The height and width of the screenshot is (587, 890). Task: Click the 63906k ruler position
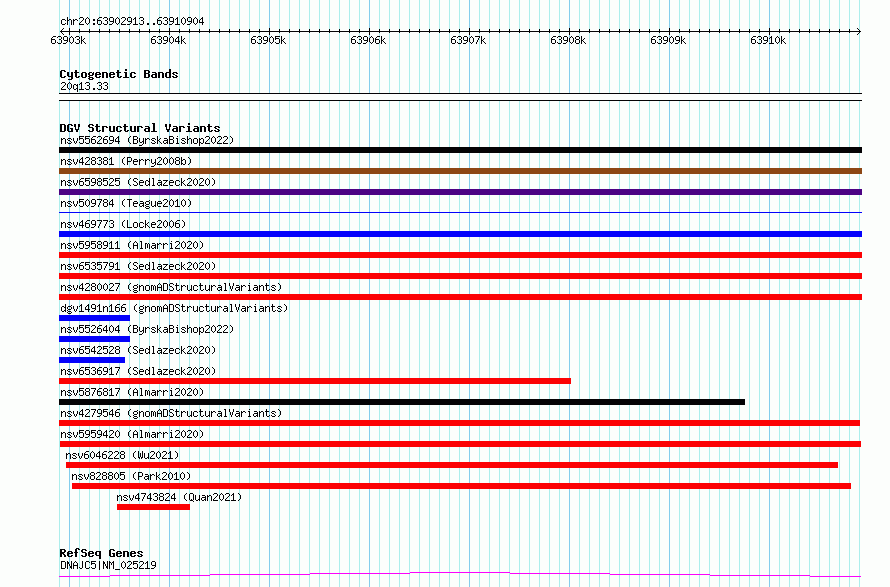click(368, 40)
